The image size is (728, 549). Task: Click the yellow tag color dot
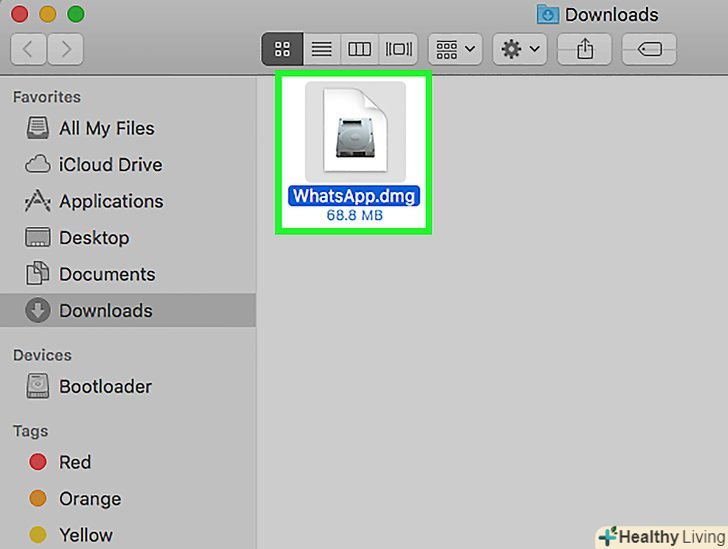tap(38, 535)
